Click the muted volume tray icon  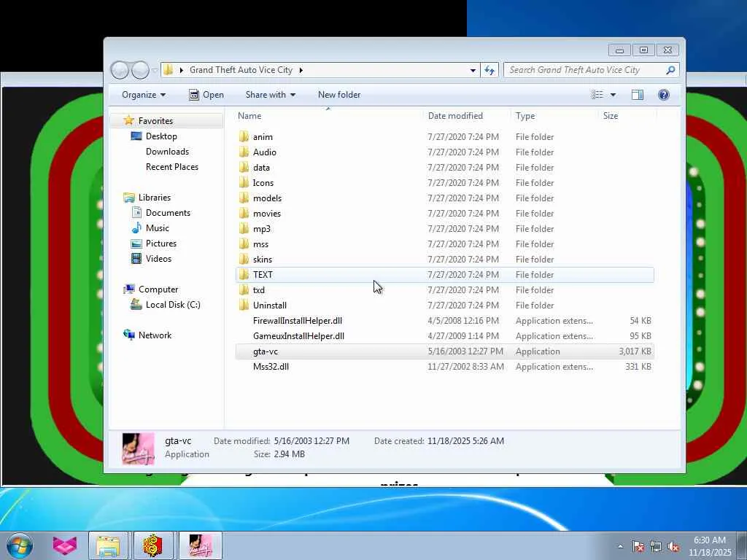673,547
